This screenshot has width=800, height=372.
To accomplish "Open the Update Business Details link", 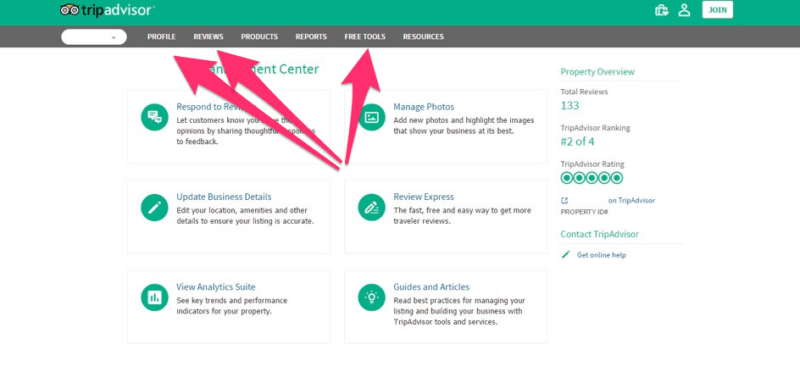I will (x=224, y=197).
